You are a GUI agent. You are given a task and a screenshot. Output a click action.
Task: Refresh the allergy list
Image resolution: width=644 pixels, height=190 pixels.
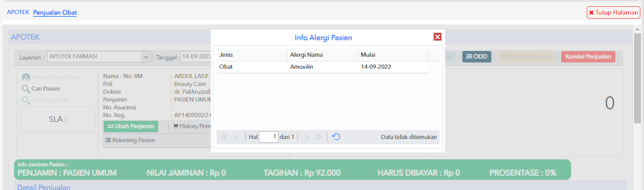[x=336, y=137]
